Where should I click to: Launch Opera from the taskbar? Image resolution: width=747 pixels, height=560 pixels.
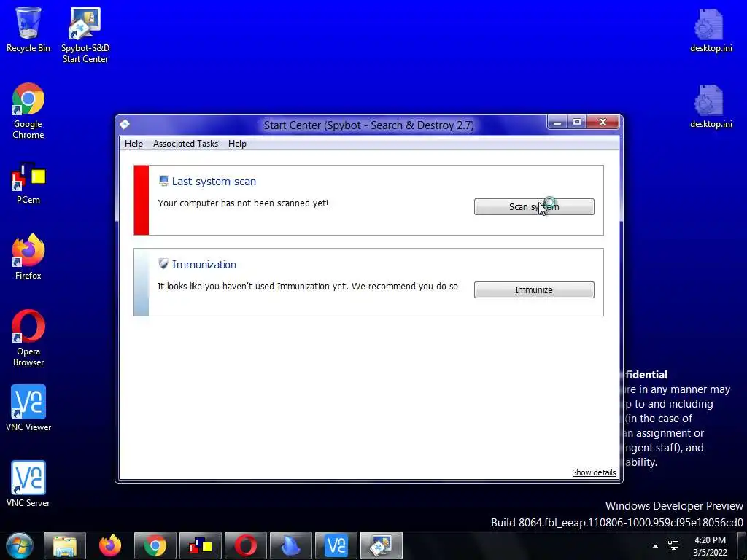click(246, 545)
